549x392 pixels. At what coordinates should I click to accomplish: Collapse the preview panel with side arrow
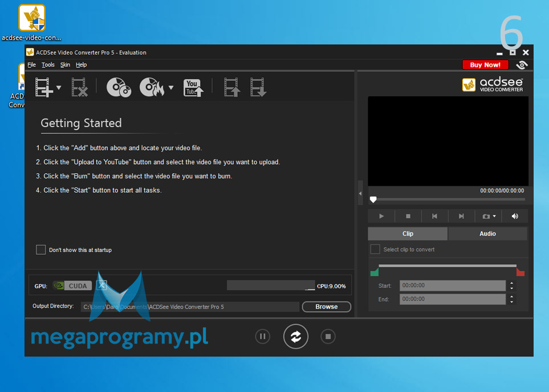(x=360, y=193)
